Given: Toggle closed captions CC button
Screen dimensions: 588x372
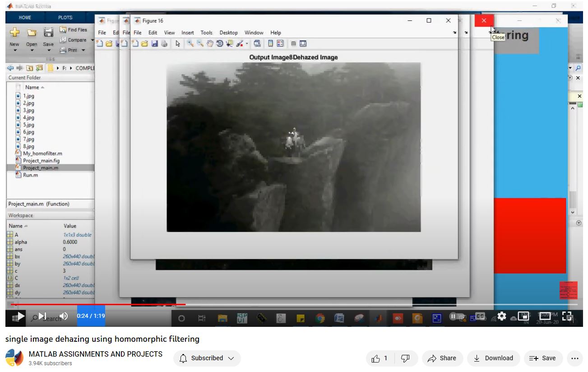Looking at the screenshot, I should 480,316.
